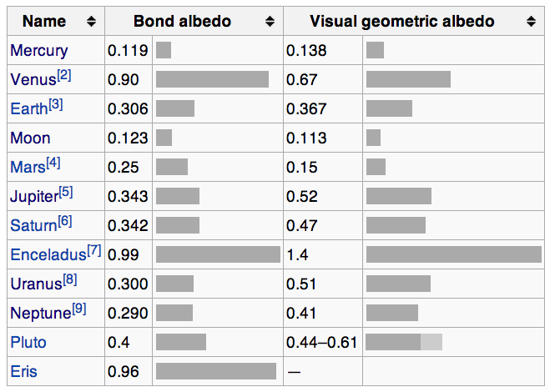Open the Mercury article link

(39, 51)
